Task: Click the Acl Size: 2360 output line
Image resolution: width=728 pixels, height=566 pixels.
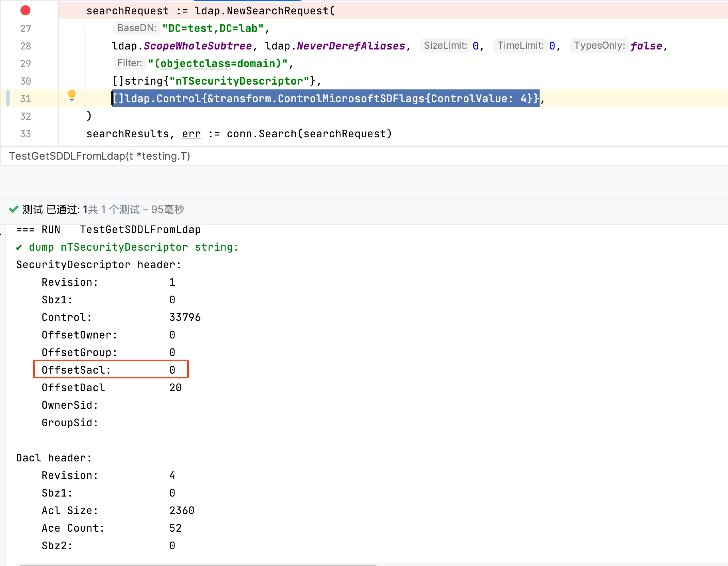Action: (x=118, y=511)
